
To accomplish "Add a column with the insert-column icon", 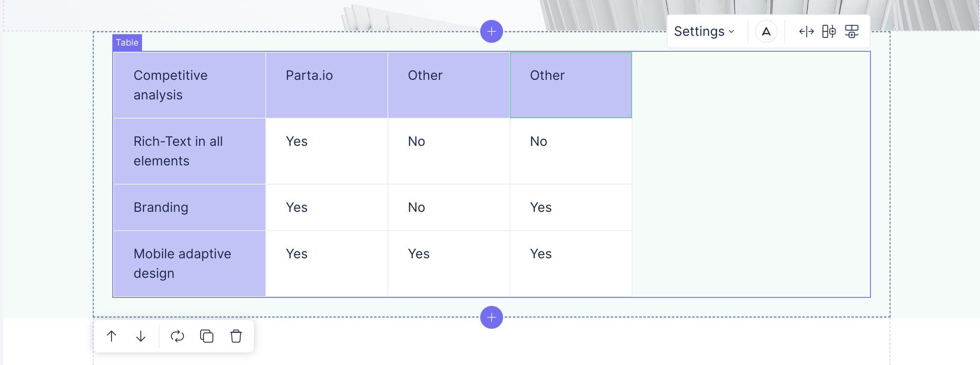I will click(x=829, y=32).
